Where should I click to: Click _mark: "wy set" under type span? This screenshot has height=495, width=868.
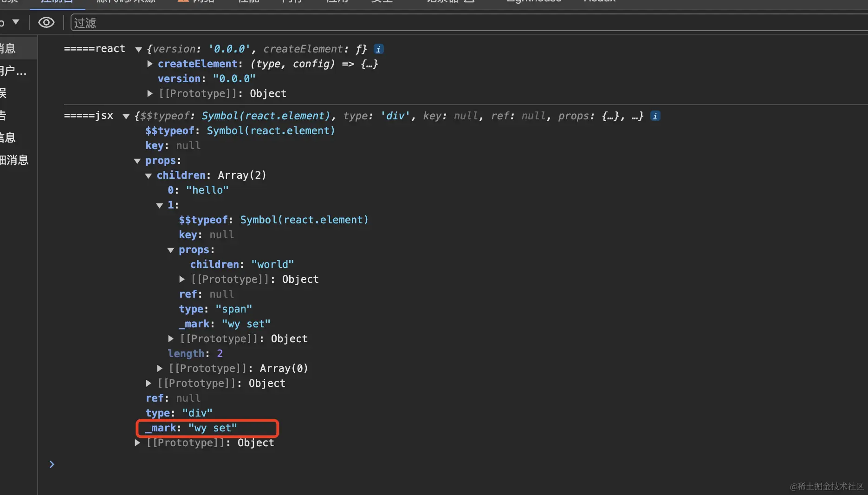point(225,324)
